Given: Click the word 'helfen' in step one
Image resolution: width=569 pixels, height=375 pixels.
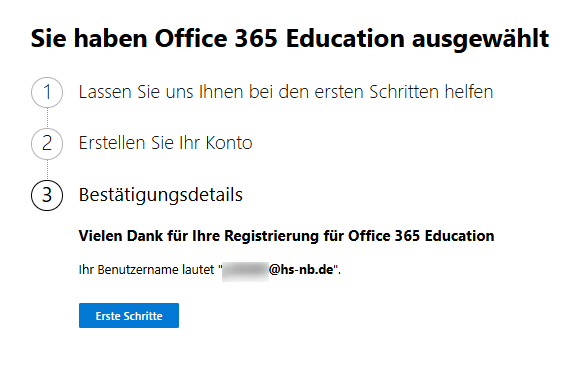Looking at the screenshot, I should pos(469,92).
